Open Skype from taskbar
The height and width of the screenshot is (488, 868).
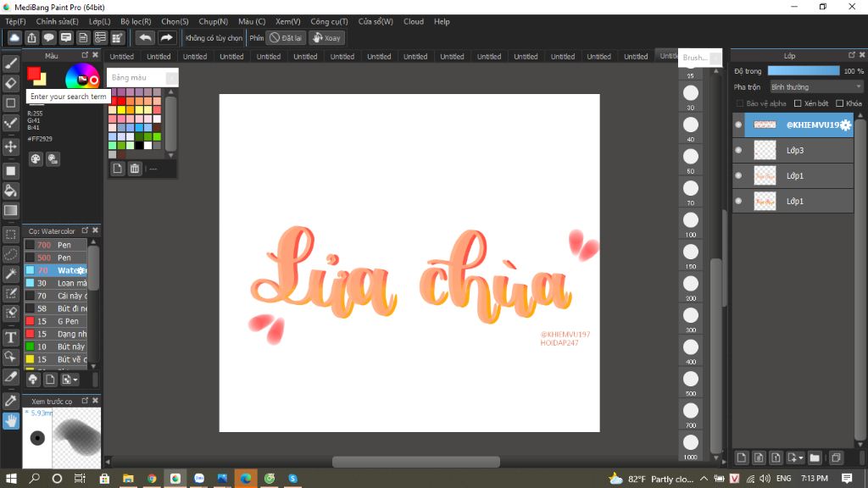[292, 478]
